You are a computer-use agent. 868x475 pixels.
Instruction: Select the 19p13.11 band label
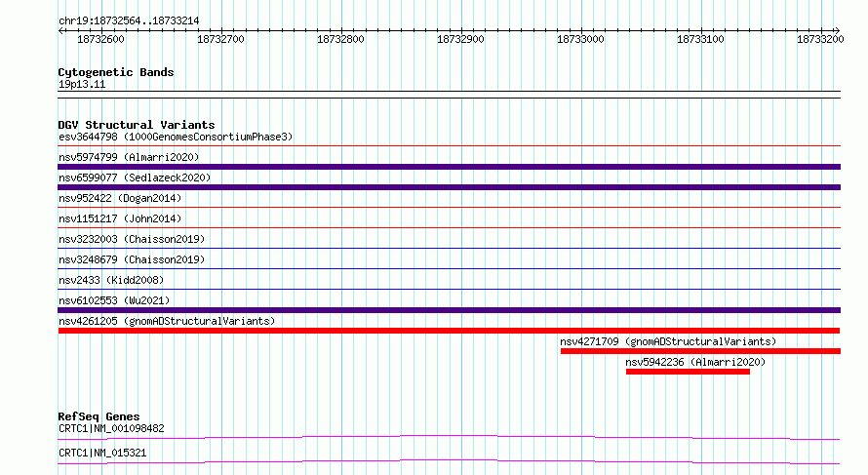click(x=82, y=84)
